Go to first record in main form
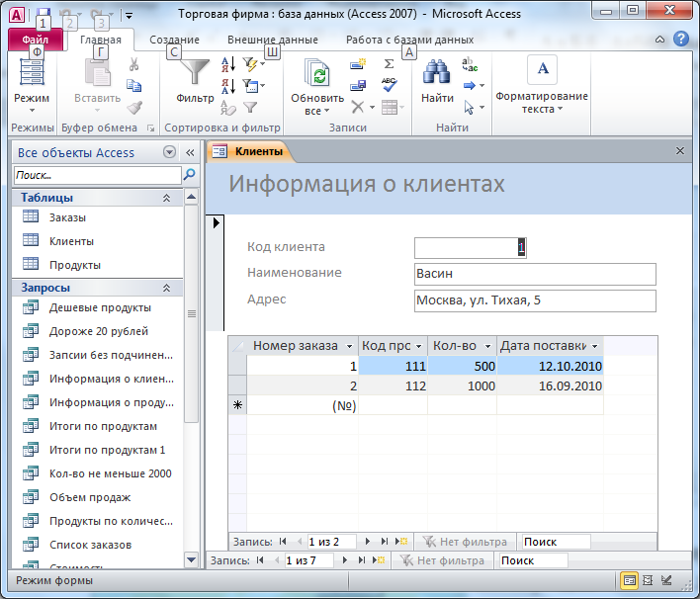This screenshot has width=700, height=599. (x=260, y=560)
